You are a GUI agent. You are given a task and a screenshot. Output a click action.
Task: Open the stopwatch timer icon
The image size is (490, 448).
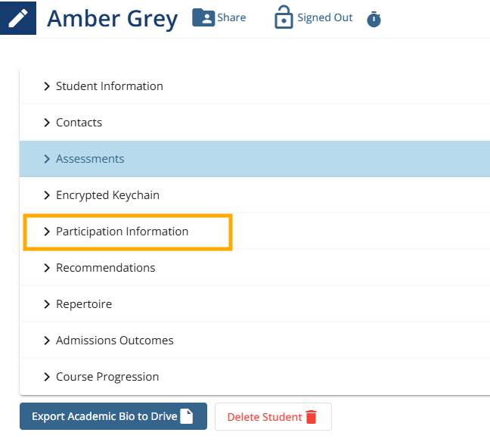coord(374,19)
